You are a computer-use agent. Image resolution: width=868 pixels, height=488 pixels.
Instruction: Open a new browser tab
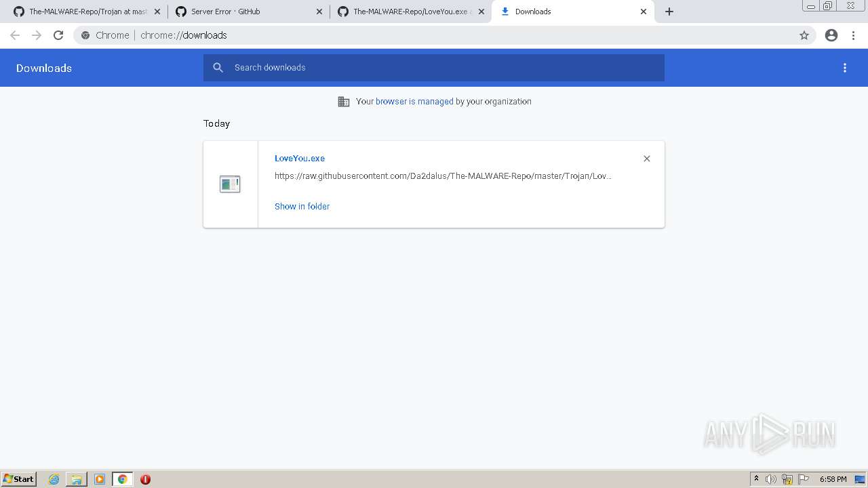(669, 12)
